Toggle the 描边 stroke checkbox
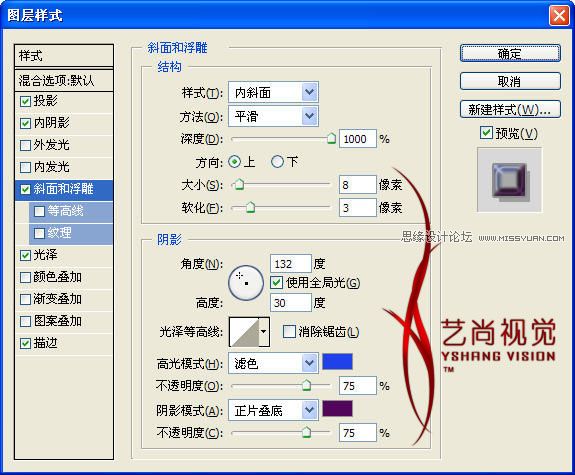Image resolution: width=575 pixels, height=475 pixels. tap(25, 343)
